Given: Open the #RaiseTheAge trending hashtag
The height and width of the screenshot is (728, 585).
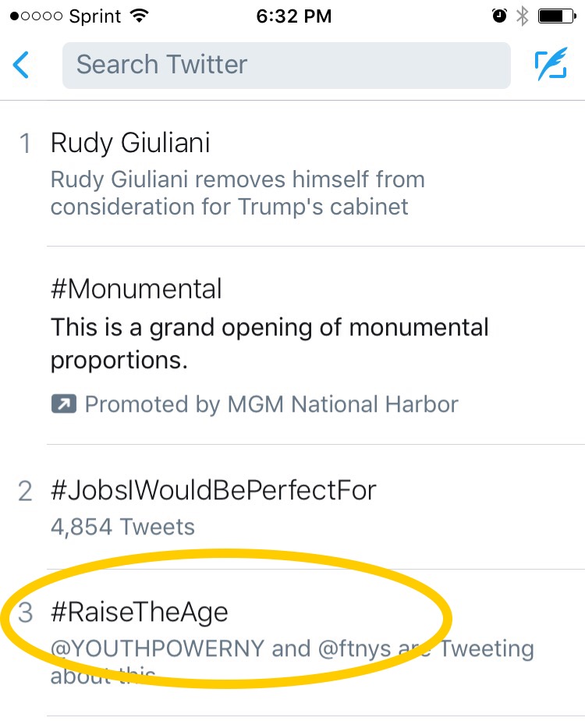Looking at the screenshot, I should coord(140,612).
